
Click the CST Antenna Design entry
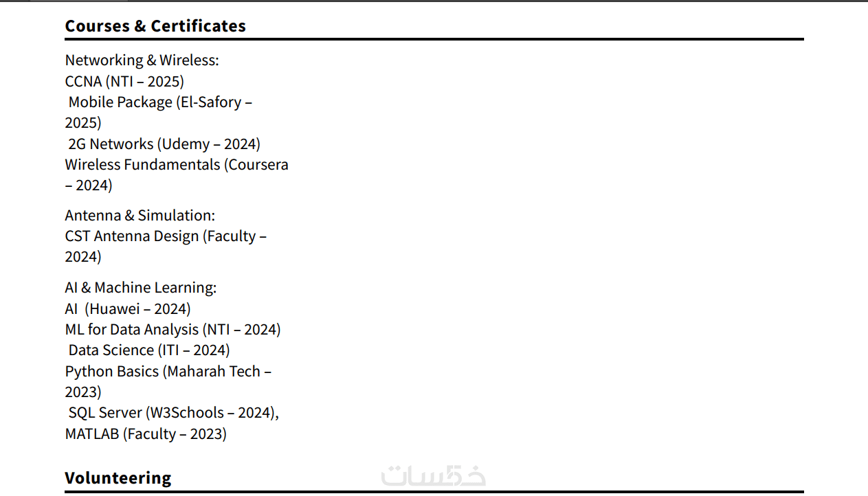(x=166, y=236)
